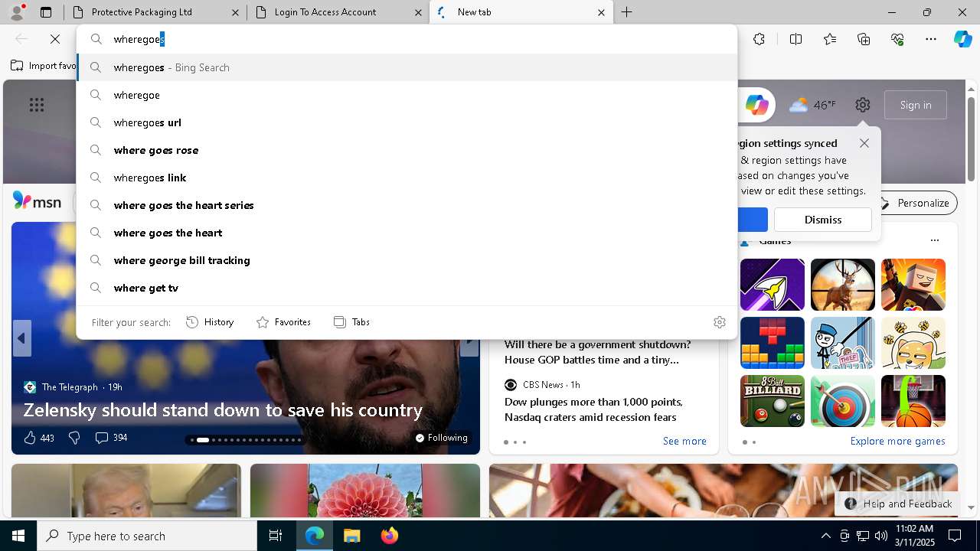
Task: Click the thumbs up icon on Zelensky article
Action: coord(30,438)
